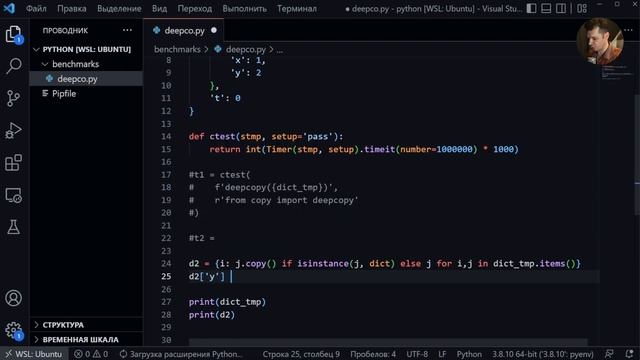Close unsaved deepco.py tab dot
Screen dimensions: 640x360
click(x=214, y=31)
